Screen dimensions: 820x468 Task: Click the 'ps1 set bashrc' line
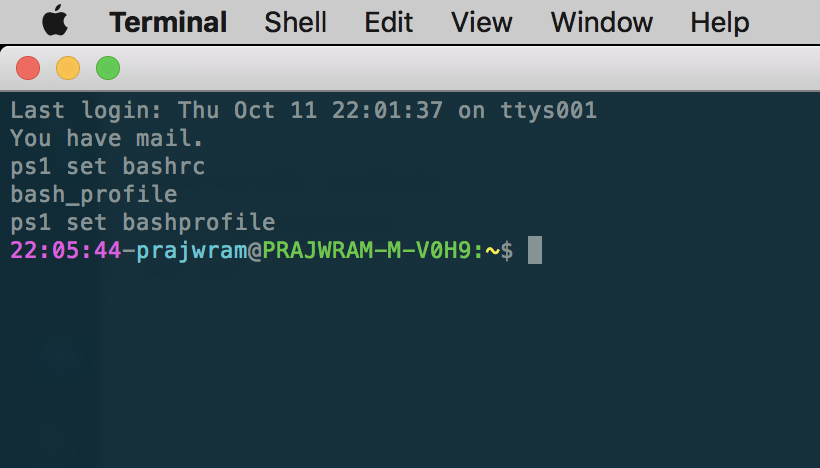(108, 167)
